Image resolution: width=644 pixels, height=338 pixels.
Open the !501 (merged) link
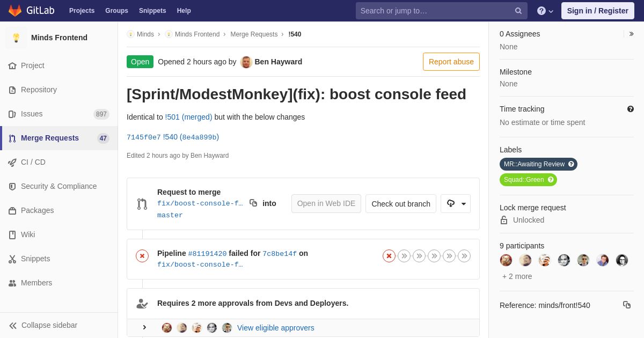pyautogui.click(x=188, y=117)
